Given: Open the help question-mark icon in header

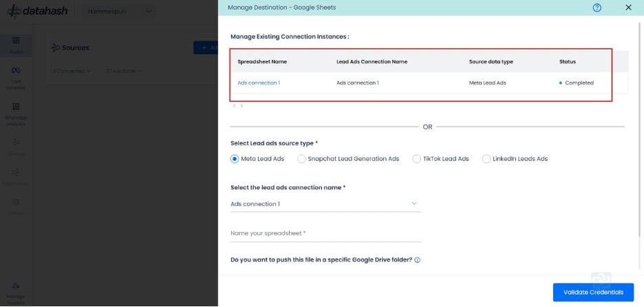Looking at the screenshot, I should point(597,8).
